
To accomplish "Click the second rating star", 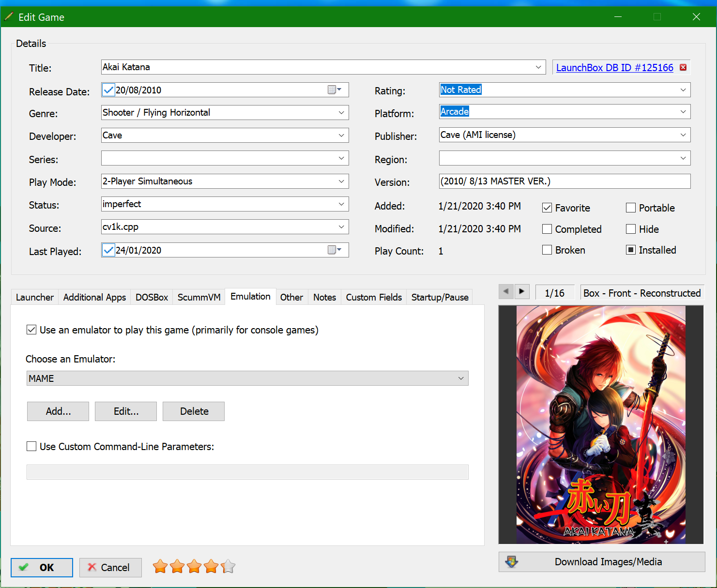I will [177, 566].
